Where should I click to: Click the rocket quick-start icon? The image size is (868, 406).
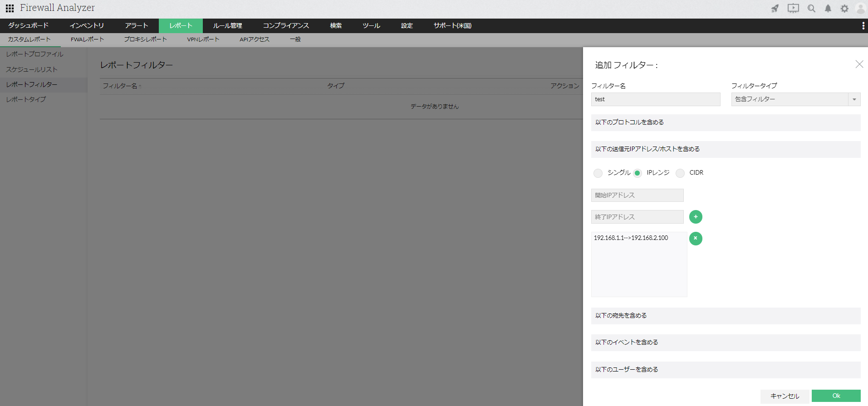point(775,8)
